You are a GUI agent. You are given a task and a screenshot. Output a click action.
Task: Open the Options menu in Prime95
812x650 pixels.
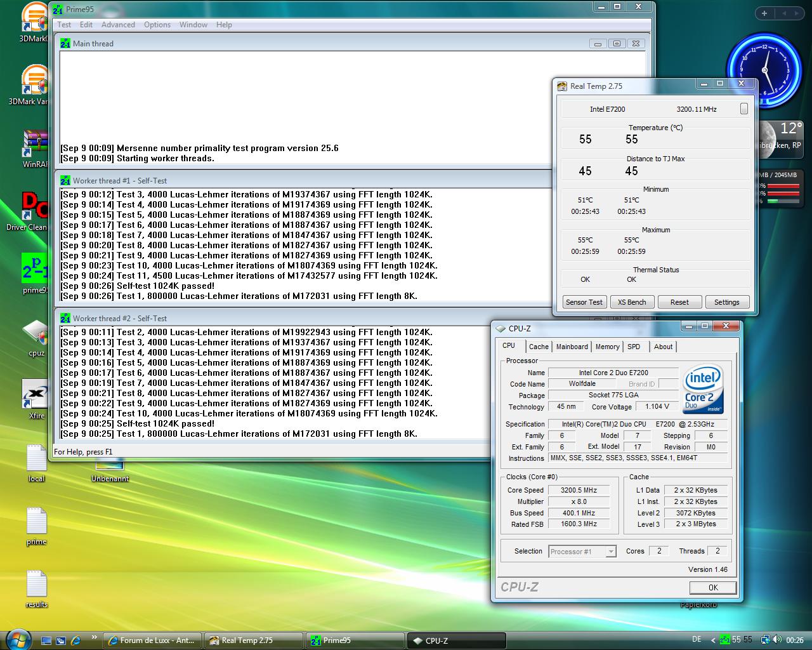[157, 25]
